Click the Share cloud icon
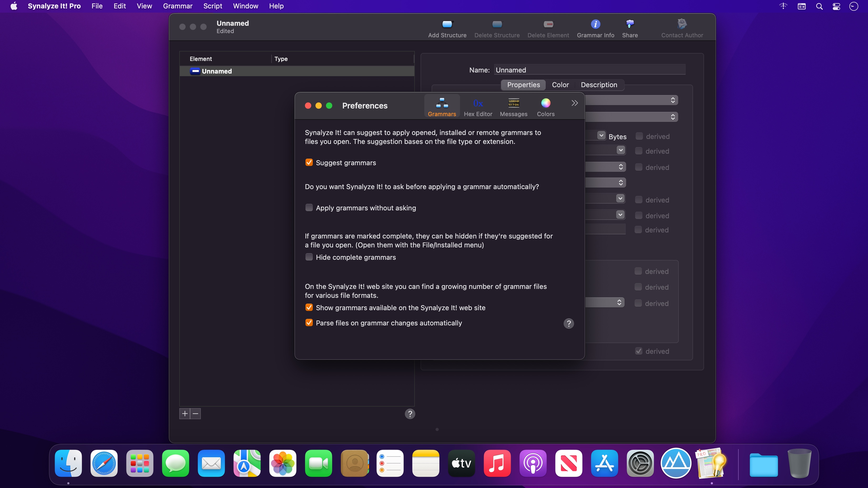The image size is (868, 488). tap(630, 24)
